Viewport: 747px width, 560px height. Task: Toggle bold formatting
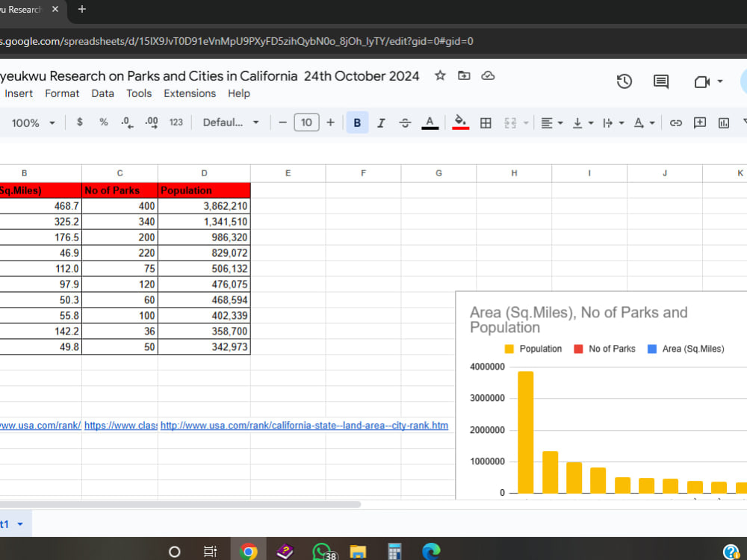point(357,123)
